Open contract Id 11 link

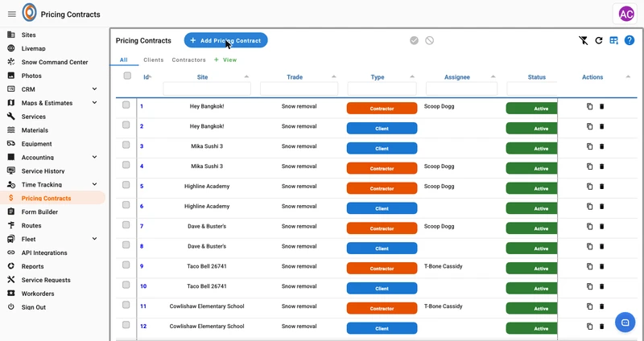tap(143, 306)
